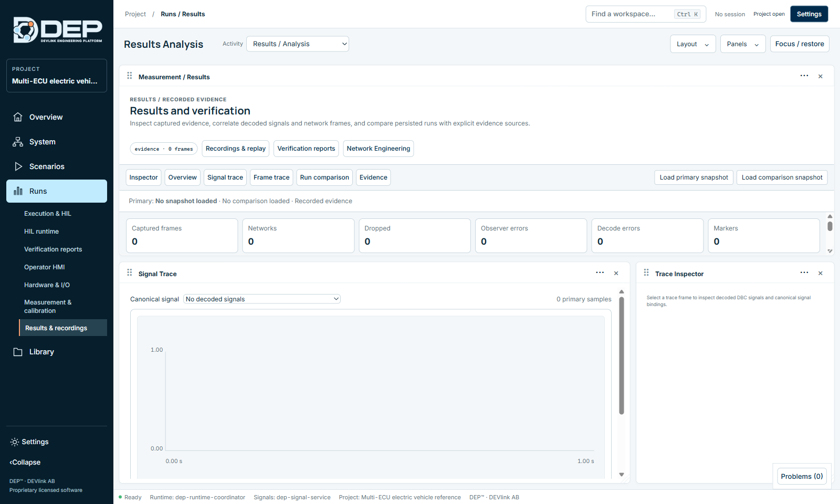Switch to the Evidence tab
The height and width of the screenshot is (504, 840).
click(373, 177)
